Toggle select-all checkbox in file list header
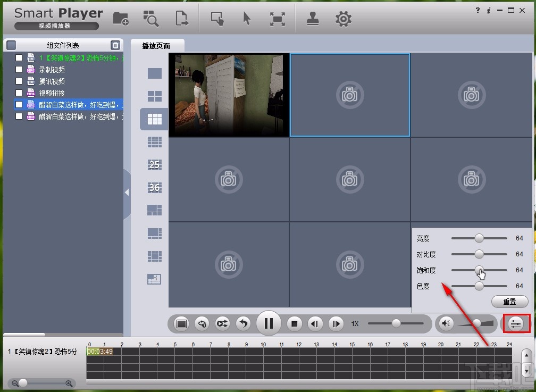The height and width of the screenshot is (392, 536). point(11,45)
